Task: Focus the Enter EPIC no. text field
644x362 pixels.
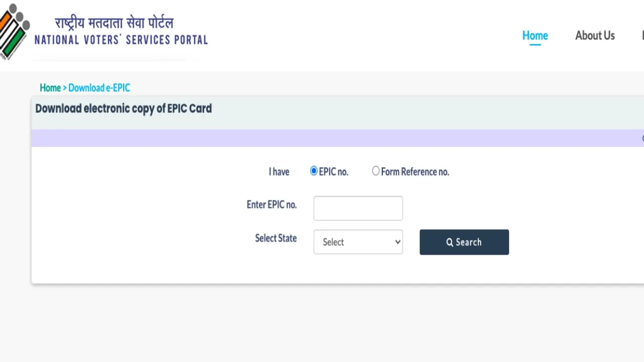Action: [x=358, y=208]
